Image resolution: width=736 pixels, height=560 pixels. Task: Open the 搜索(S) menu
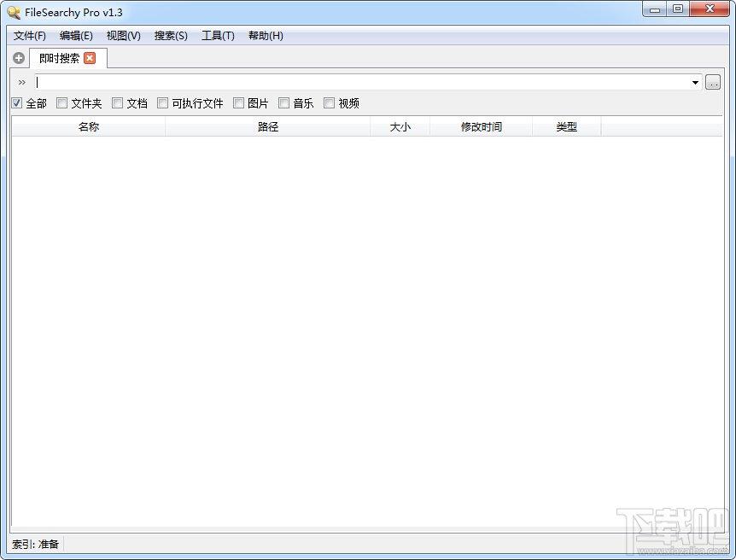169,36
